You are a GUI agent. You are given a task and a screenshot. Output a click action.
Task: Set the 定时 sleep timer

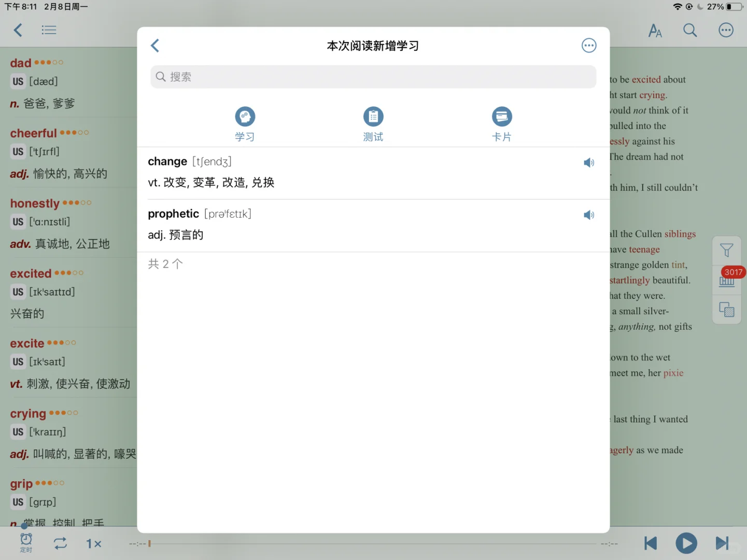tap(26, 543)
